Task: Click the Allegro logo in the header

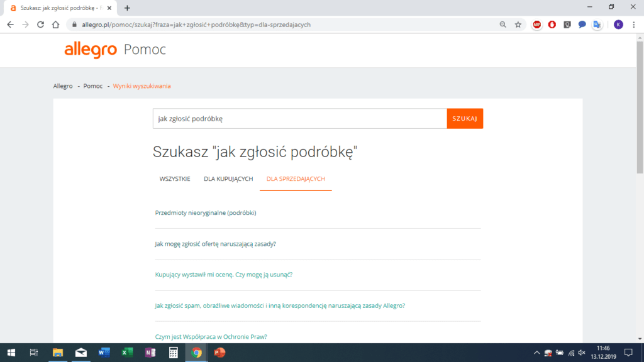Action: [91, 50]
